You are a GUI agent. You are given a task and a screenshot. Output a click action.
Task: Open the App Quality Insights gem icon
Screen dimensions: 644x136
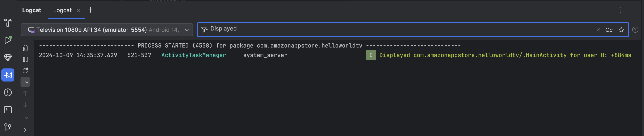8,57
